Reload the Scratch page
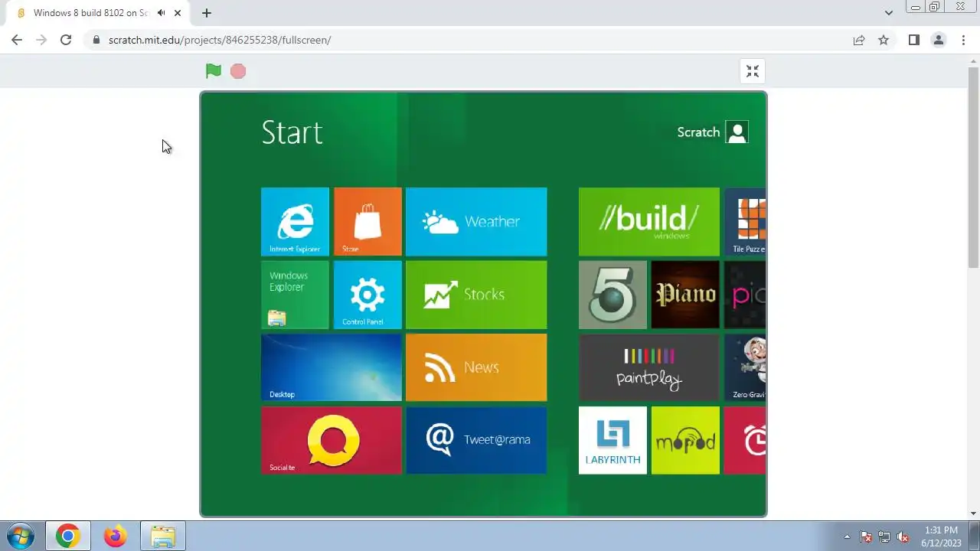 coord(66,40)
